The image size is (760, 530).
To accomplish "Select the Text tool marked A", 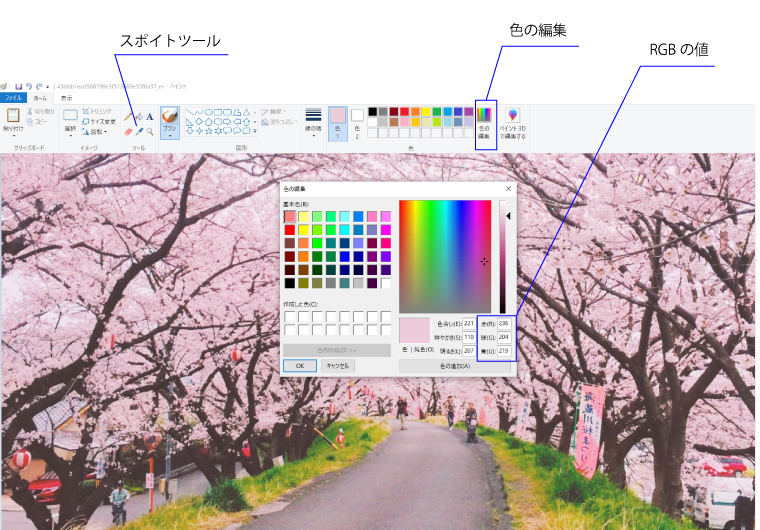I will click(x=150, y=116).
